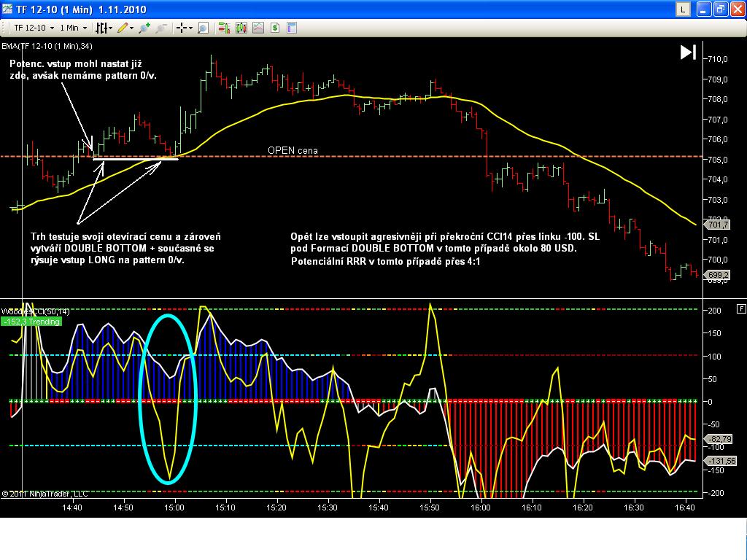Viewport: 747px width, 560px height.
Task: Click the 200 CCI axis label
Action: (715, 311)
